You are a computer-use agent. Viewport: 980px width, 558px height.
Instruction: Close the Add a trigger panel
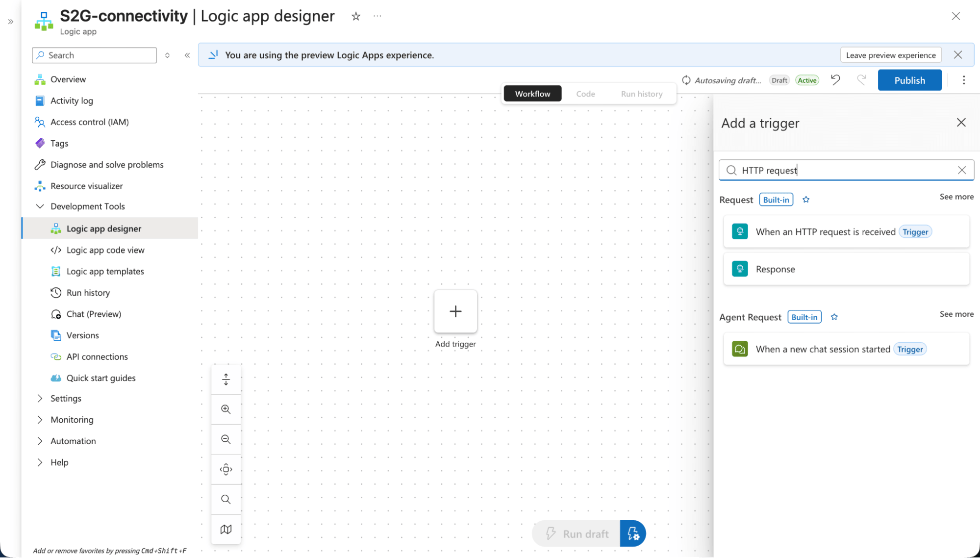tap(961, 123)
